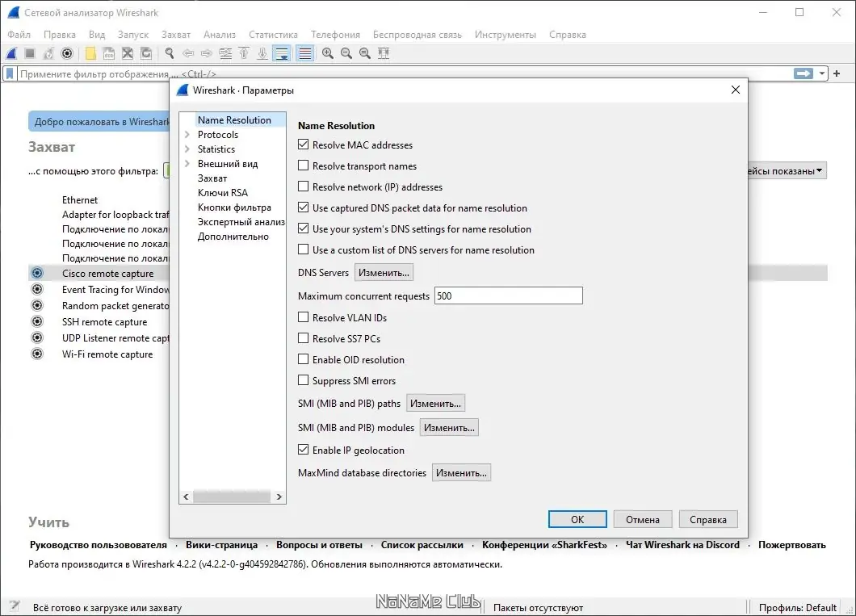Check Suppress SMI errors
856x616 pixels.
coord(304,380)
